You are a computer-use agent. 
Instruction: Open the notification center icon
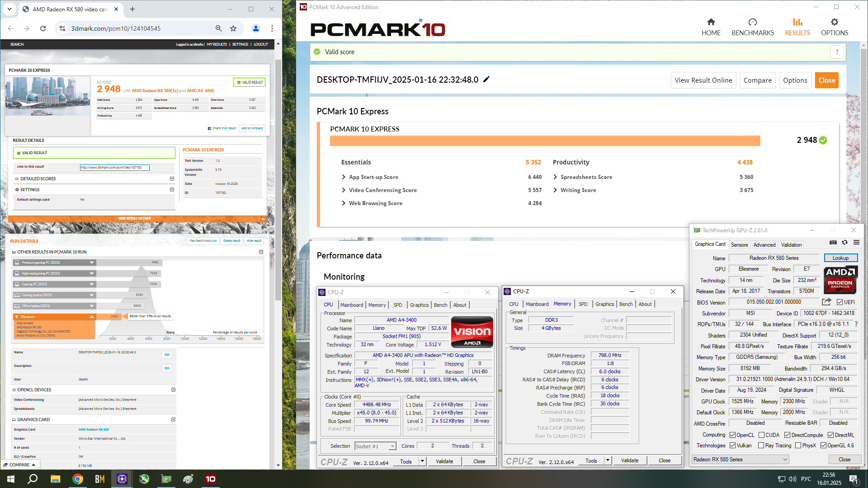[854, 479]
